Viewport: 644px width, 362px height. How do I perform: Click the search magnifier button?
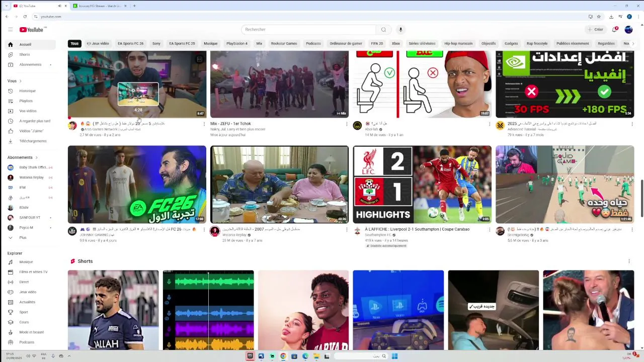click(383, 30)
